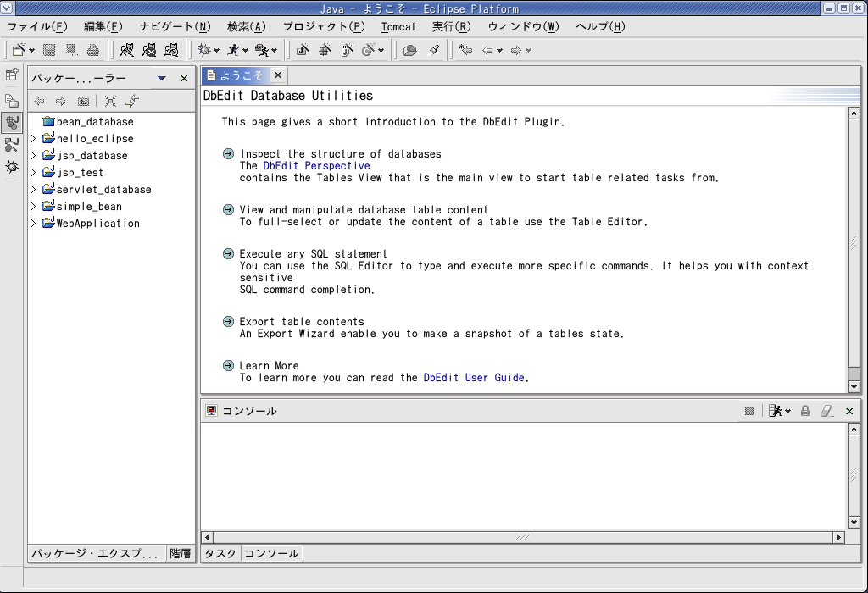
Task: Open the ファイル(F) menu
Action: click(37, 26)
